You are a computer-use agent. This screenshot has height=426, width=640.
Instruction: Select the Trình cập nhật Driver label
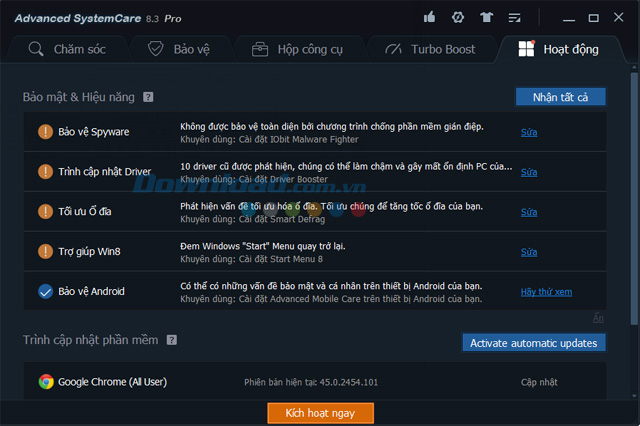[x=104, y=172]
